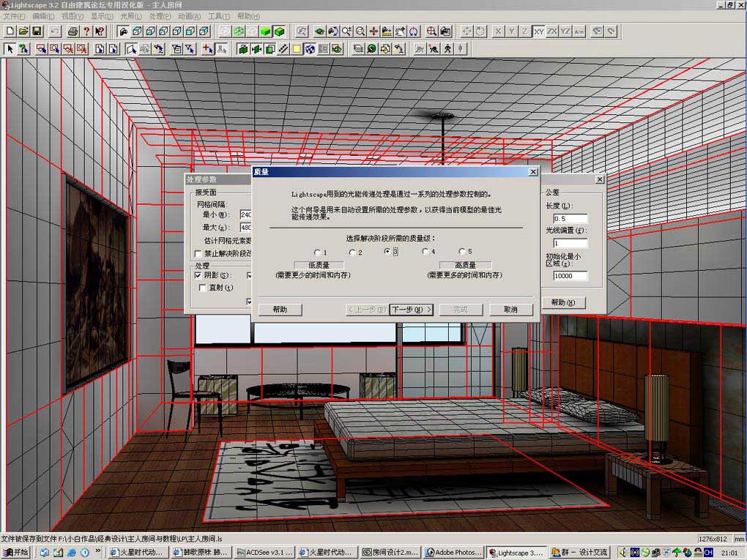Click the layers stack icon
Image resolution: width=747 pixels, height=560 pixels.
[x=358, y=48]
